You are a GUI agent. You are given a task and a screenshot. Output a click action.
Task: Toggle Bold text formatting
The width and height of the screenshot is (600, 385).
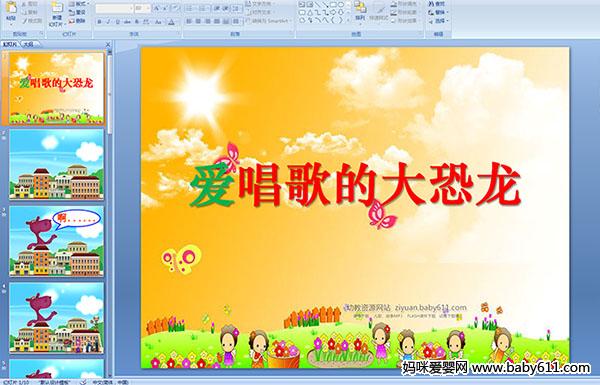[x=99, y=22]
